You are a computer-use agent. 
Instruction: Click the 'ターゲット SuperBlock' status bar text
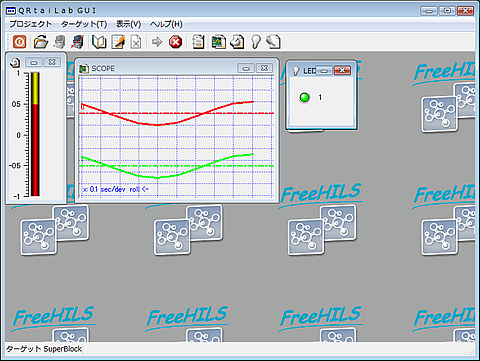[44, 349]
